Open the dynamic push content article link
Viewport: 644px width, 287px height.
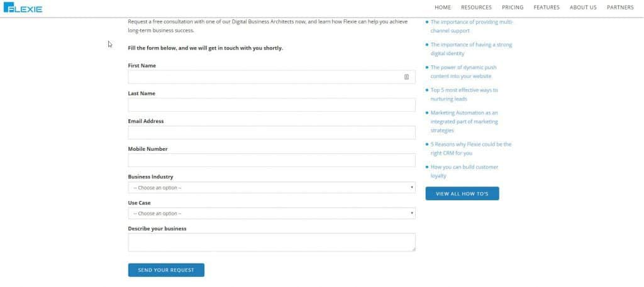tap(464, 72)
